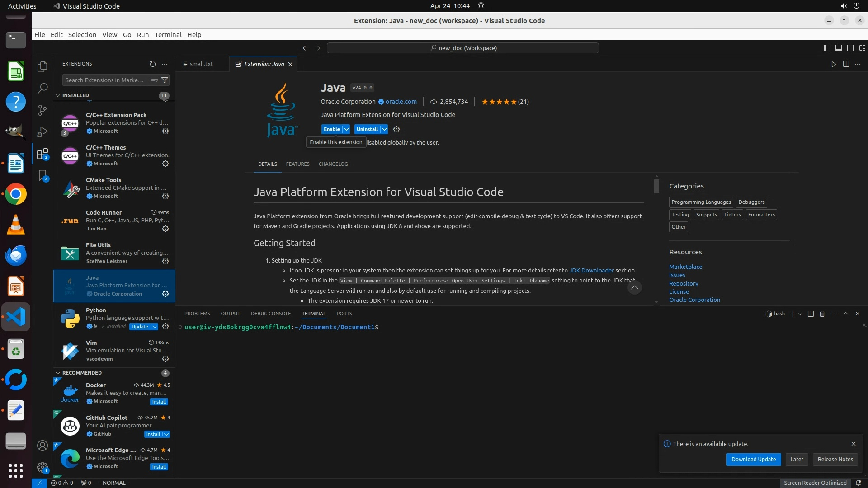
Task: Click the Search Extensions in Marketplace field
Action: (105, 80)
